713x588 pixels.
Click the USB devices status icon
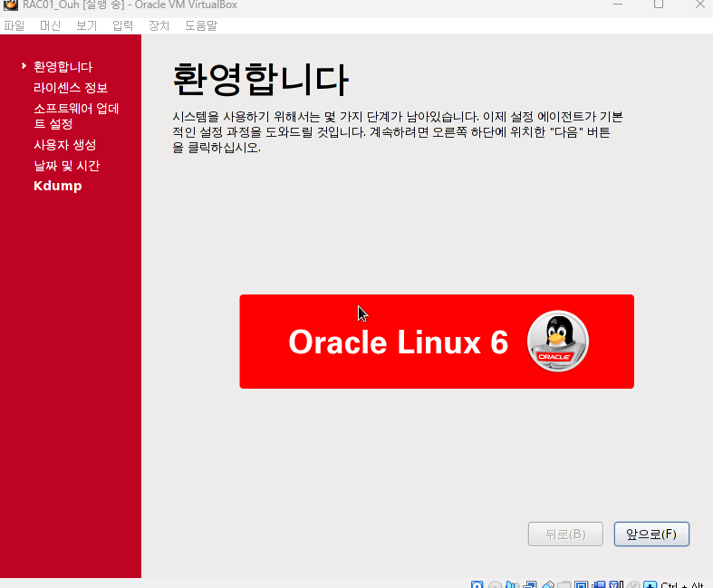pos(548,584)
